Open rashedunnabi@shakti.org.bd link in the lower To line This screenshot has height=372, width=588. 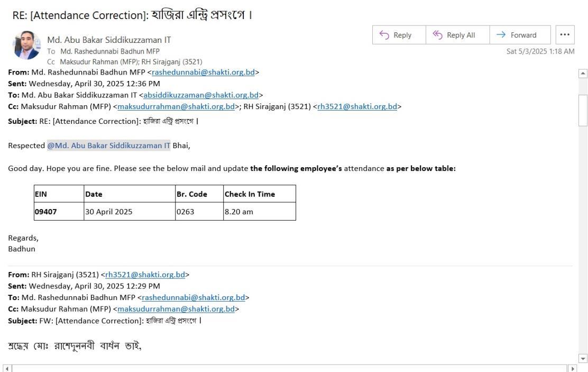pos(194,298)
